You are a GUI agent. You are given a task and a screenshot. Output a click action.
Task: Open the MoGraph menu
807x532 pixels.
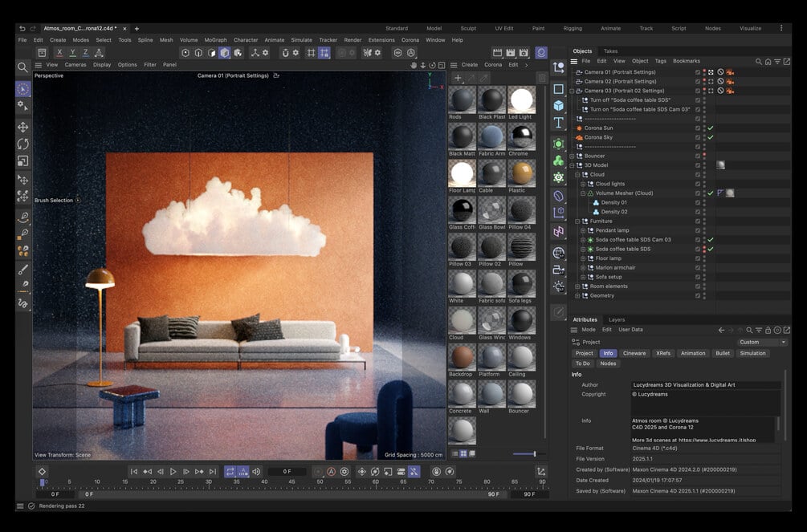pos(215,39)
